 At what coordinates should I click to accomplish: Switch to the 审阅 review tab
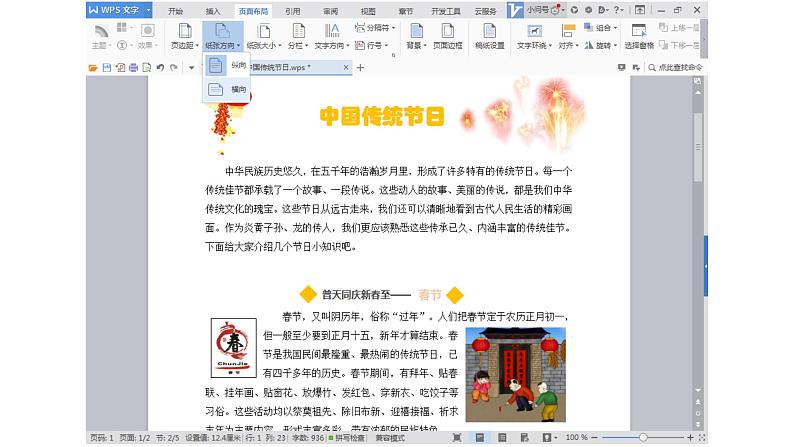(x=330, y=10)
